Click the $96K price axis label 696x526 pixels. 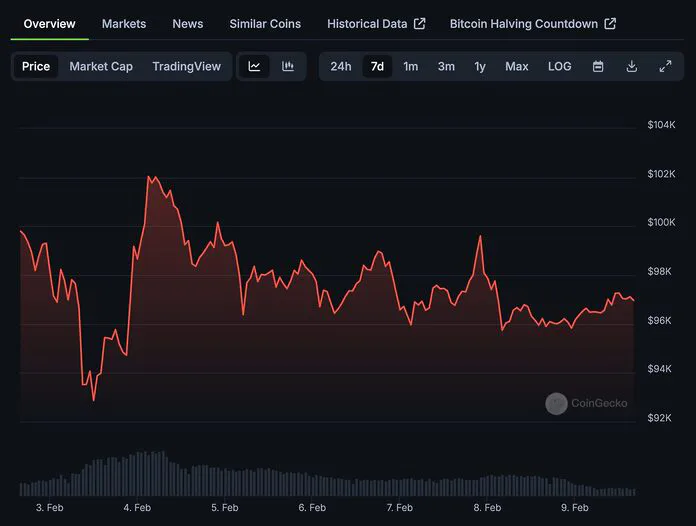click(x=659, y=320)
